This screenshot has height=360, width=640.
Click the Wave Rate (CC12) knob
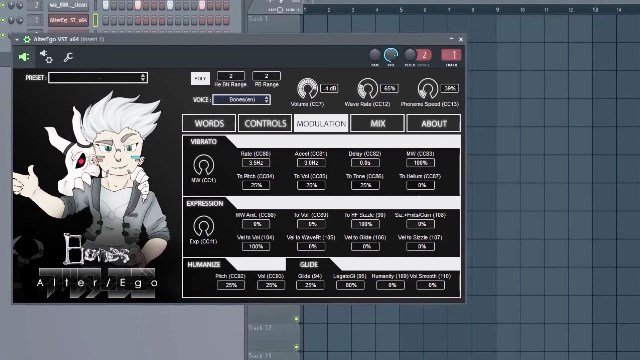click(x=367, y=88)
